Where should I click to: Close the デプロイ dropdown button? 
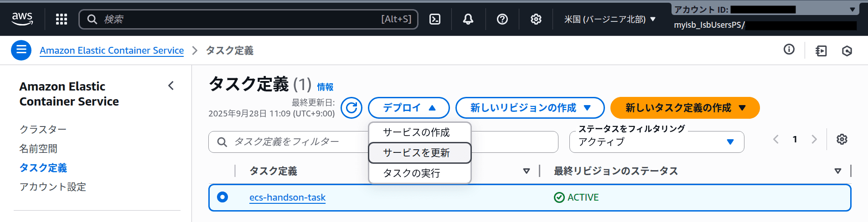[409, 108]
